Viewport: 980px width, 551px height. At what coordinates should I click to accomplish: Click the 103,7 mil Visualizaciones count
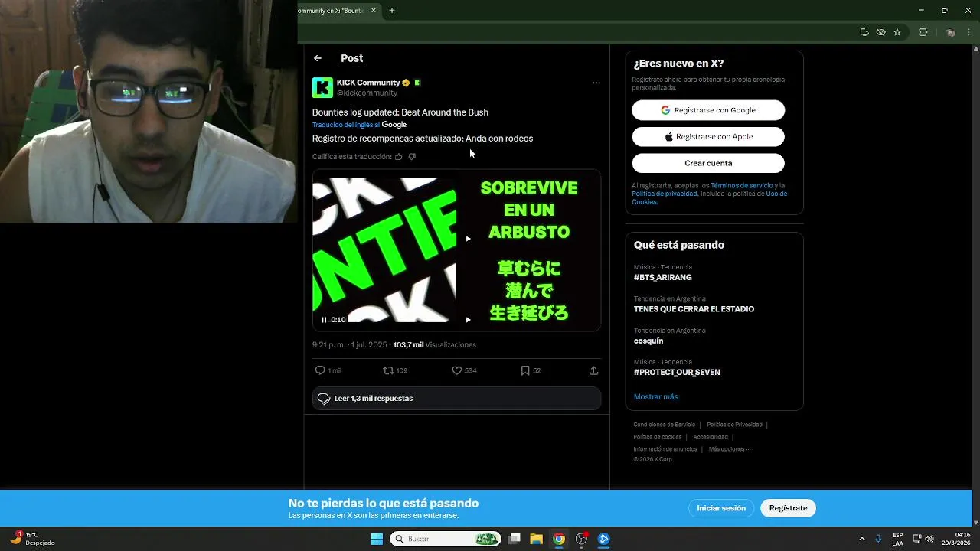tap(435, 345)
